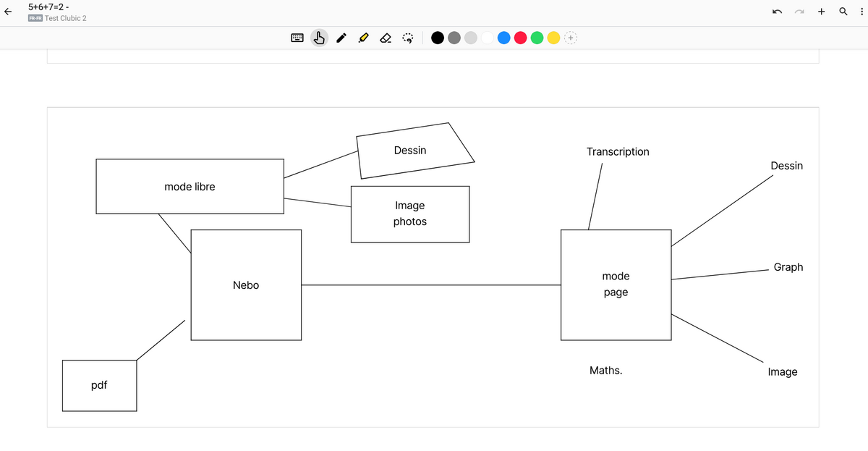Select the eraser tool
Image resolution: width=868 pixels, height=451 pixels.
[386, 38]
